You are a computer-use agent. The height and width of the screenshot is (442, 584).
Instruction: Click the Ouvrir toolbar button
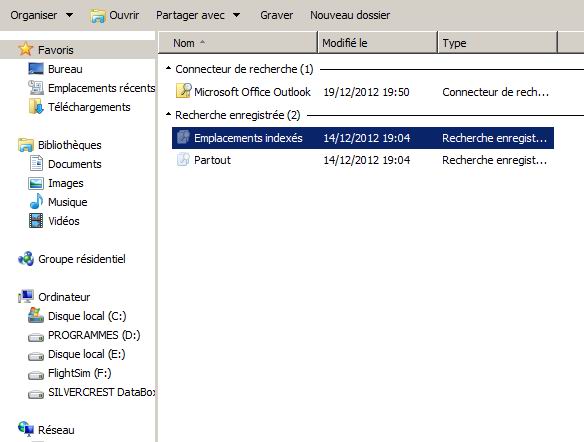point(115,15)
